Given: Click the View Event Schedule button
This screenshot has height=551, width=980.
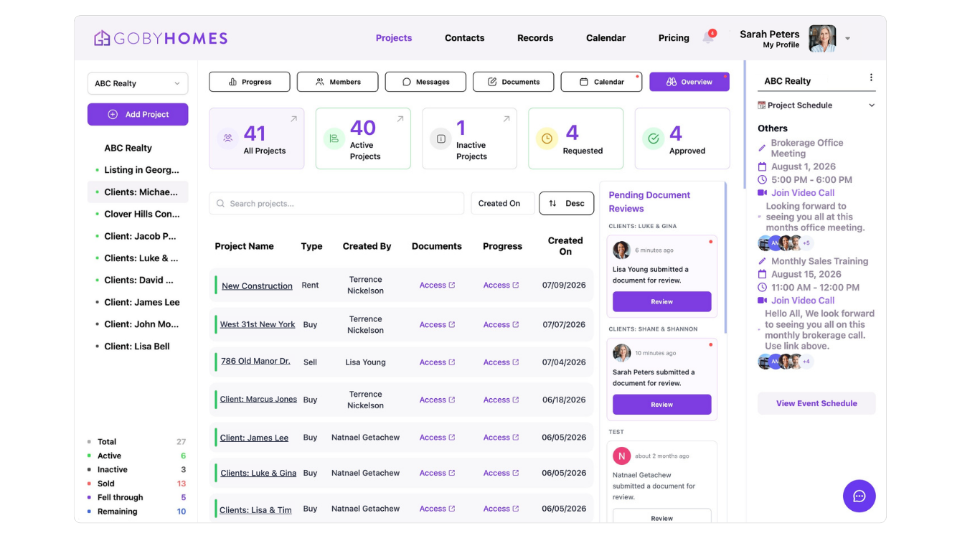Looking at the screenshot, I should (816, 403).
